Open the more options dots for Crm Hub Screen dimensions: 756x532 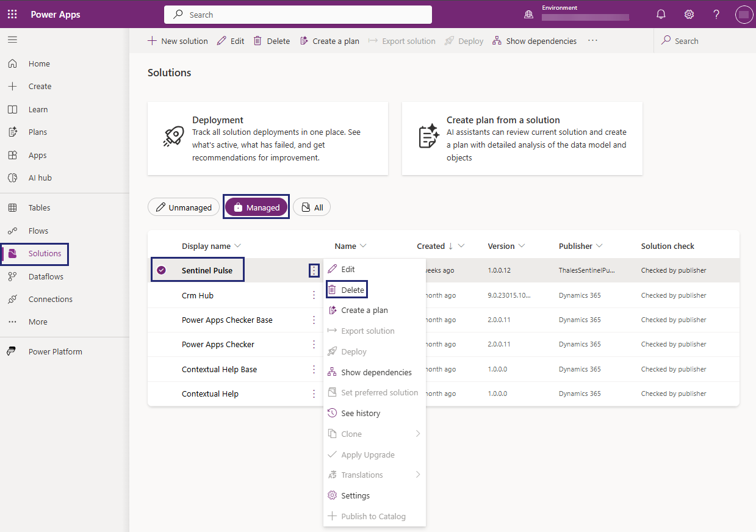[314, 295]
